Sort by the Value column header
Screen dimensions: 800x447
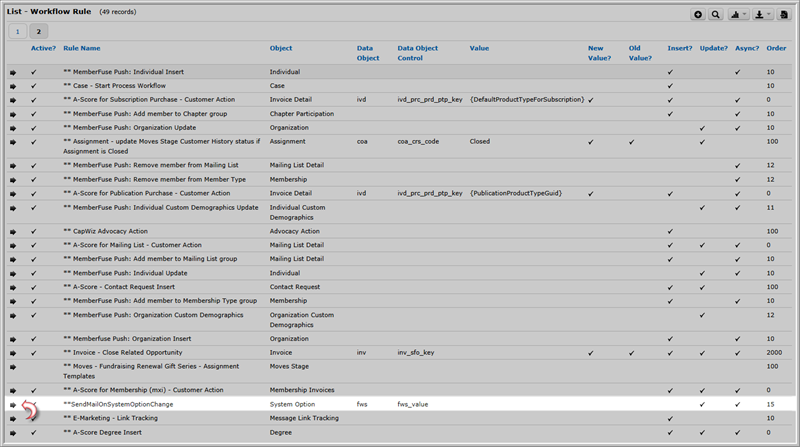point(479,48)
